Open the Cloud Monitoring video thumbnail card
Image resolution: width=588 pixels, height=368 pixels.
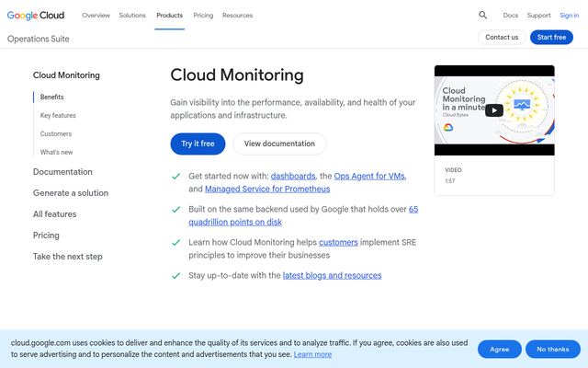coord(494,130)
